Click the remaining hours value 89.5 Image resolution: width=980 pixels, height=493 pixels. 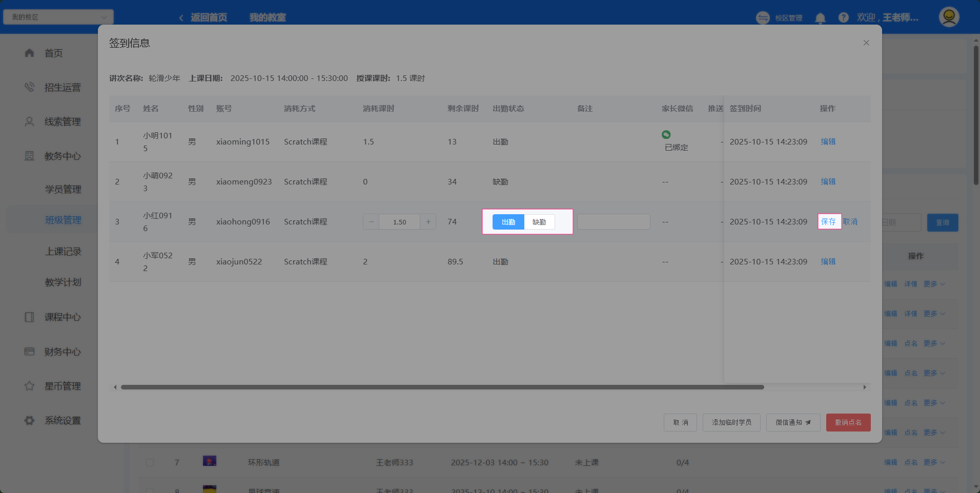point(455,261)
